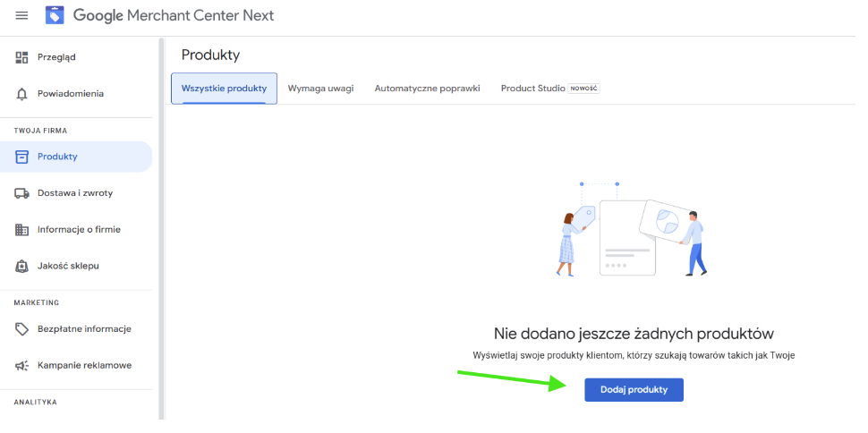This screenshot has height=433, width=868.
Task: Click the Produkty box icon in sidebar
Action: click(21, 157)
